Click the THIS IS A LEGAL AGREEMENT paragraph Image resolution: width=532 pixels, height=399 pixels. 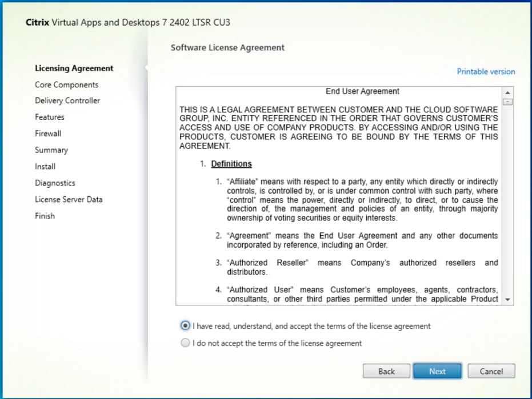[x=339, y=128]
